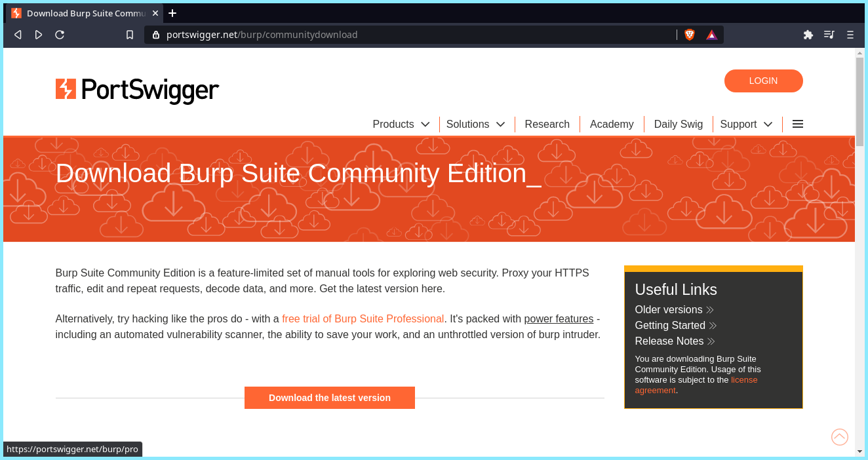Image resolution: width=868 pixels, height=460 pixels.
Task: Expand the Products dropdown
Action: pos(401,124)
